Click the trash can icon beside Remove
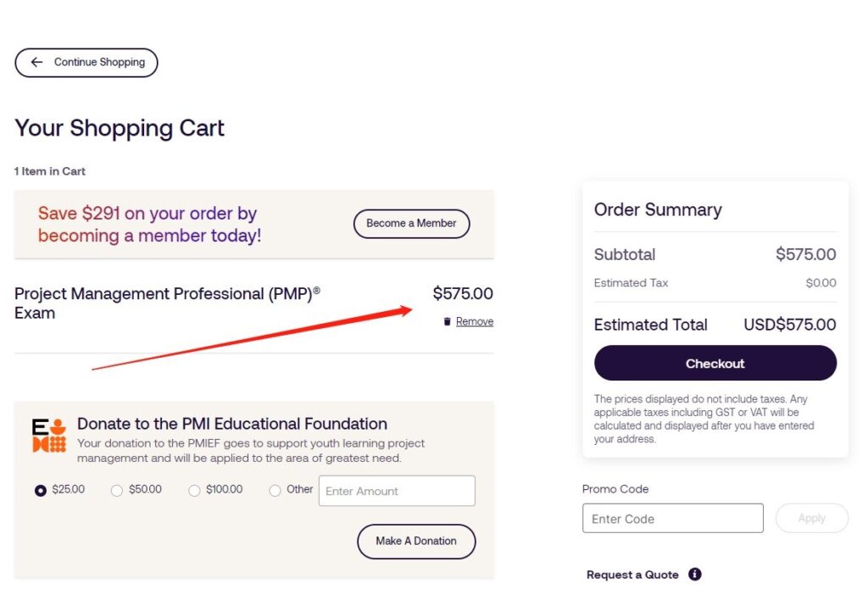Image resolution: width=868 pixels, height=606 pixels. click(x=448, y=321)
